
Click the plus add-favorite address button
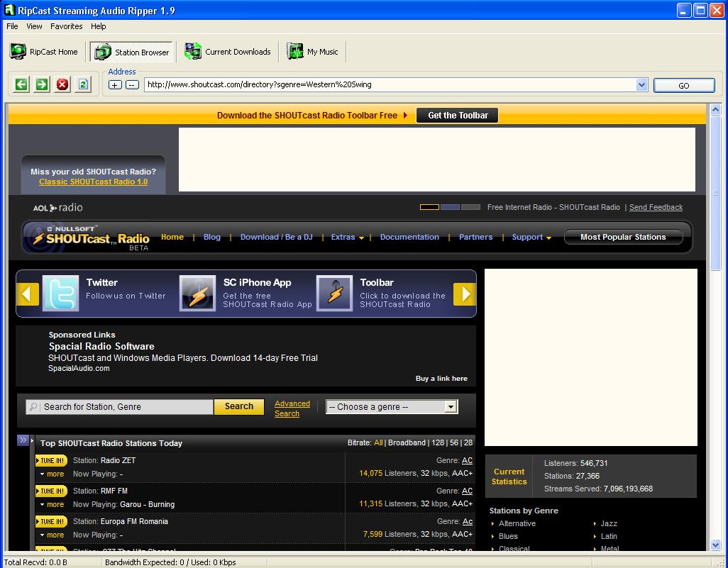tap(115, 85)
